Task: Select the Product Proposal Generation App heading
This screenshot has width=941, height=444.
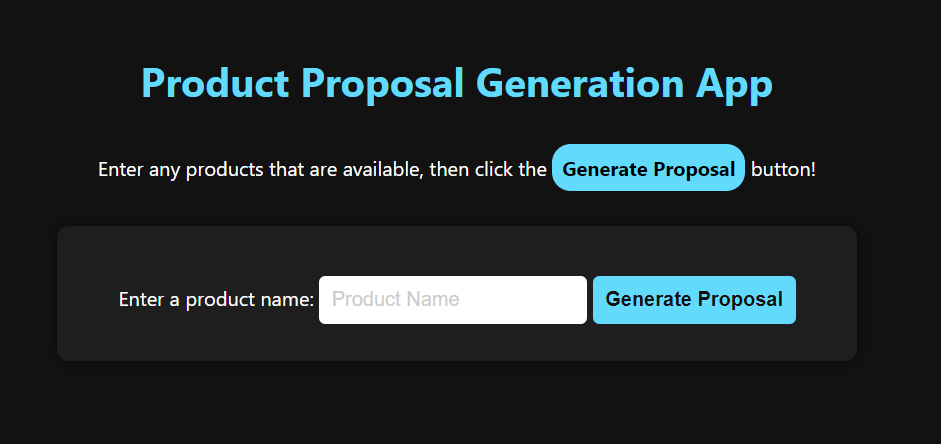Action: 457,83
